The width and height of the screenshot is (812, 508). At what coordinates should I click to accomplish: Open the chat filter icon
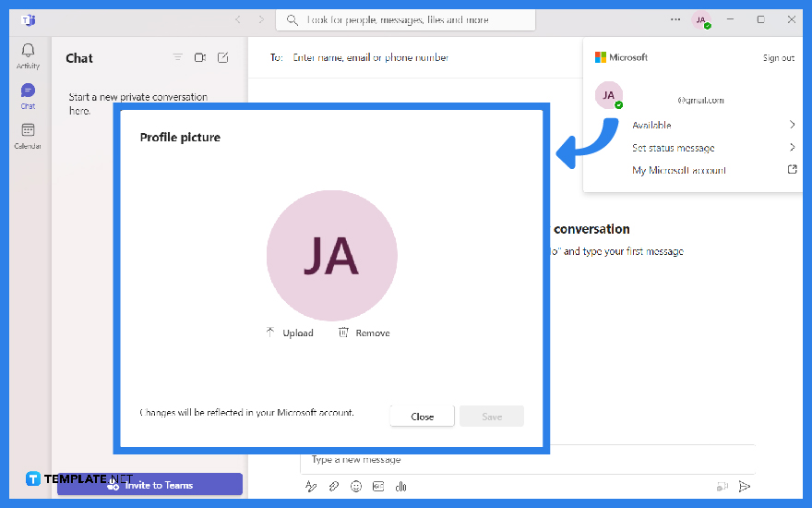177,57
